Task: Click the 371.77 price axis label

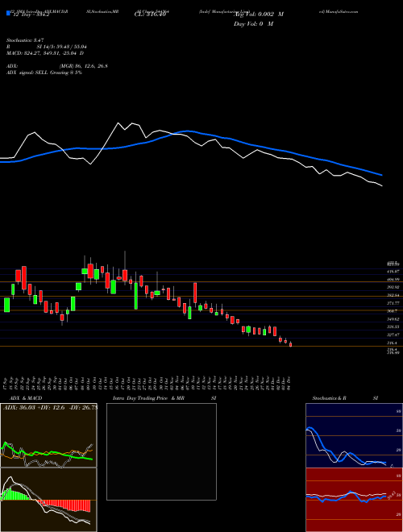Action: point(393,302)
